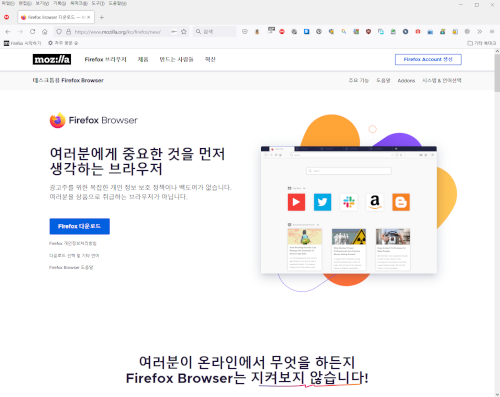Open the 기록 menu
Screen dimensions: 500x397
(59, 3)
